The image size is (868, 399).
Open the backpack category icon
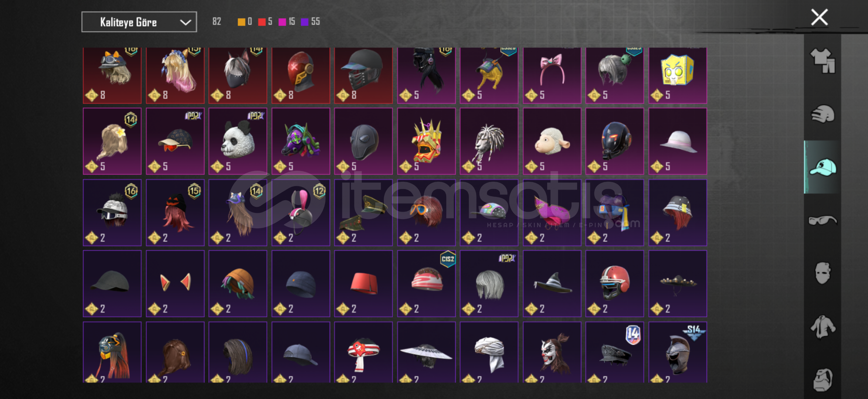[823, 379]
